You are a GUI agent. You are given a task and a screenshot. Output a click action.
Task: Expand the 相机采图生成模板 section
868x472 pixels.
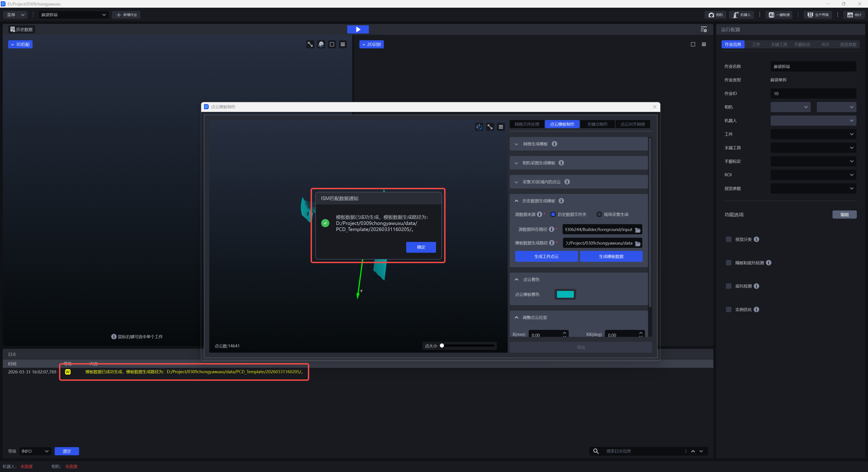pos(516,163)
